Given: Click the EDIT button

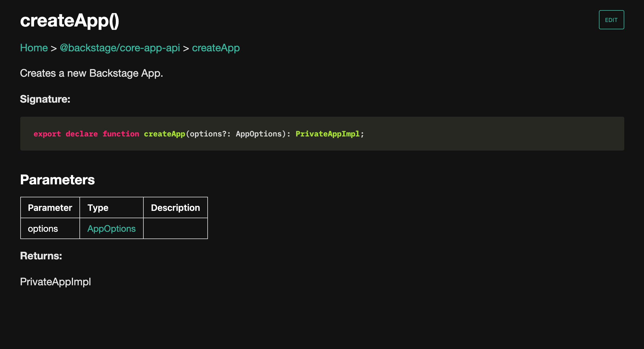Looking at the screenshot, I should tap(611, 20).
